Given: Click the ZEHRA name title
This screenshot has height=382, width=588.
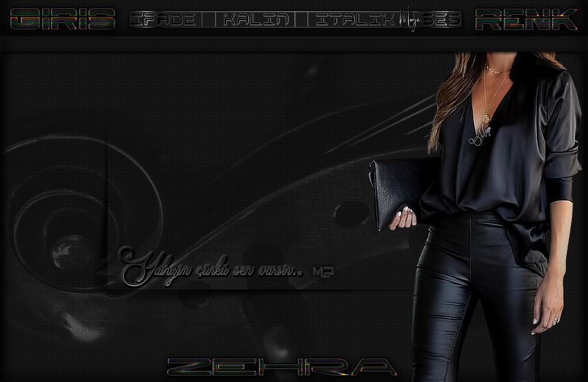Looking at the screenshot, I should pyautogui.click(x=282, y=367).
